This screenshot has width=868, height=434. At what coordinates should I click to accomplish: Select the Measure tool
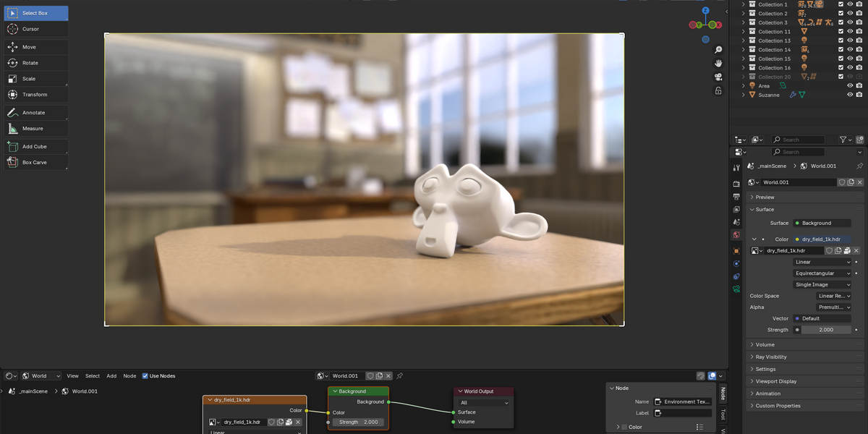coord(36,129)
